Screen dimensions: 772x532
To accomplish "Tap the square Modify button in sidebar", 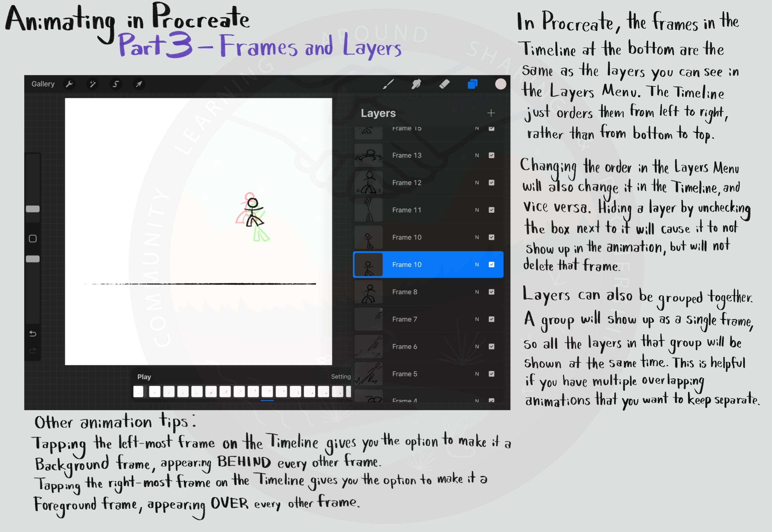I will pos(33,239).
